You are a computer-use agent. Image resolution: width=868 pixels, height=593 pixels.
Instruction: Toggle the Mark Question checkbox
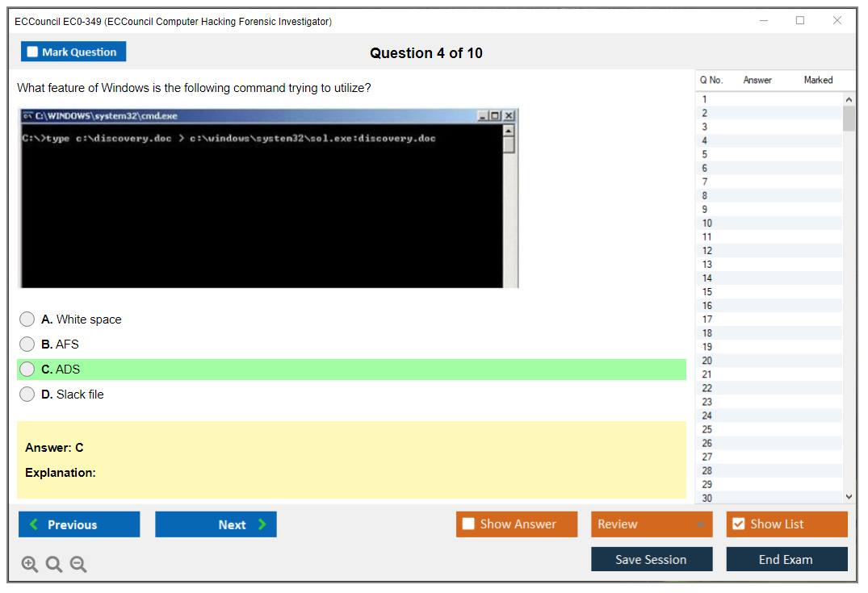32,52
